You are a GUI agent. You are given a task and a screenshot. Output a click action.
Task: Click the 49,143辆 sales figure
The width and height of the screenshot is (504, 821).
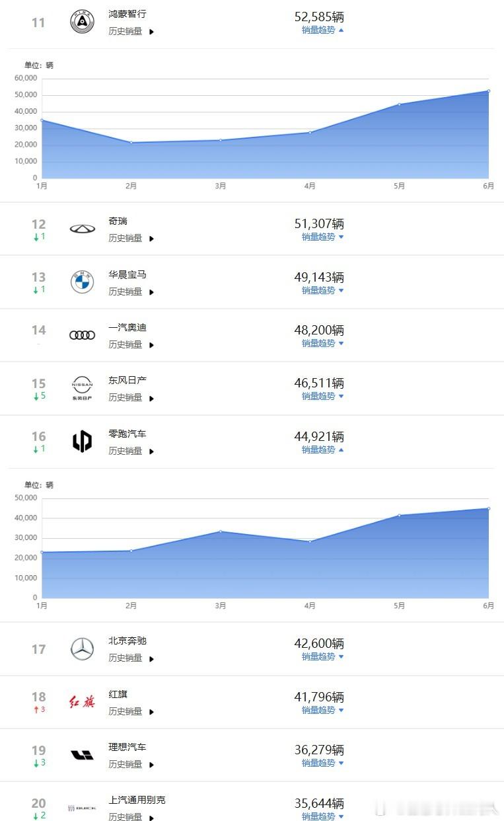[x=319, y=277]
